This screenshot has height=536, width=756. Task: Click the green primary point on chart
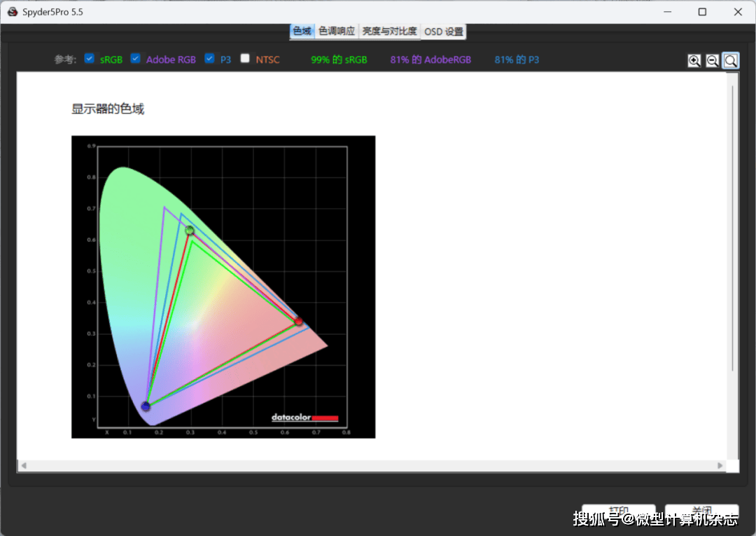pyautogui.click(x=190, y=231)
